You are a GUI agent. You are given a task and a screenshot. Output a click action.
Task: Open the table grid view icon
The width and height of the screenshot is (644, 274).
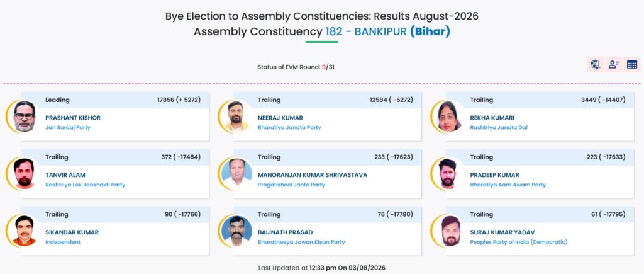pos(631,65)
